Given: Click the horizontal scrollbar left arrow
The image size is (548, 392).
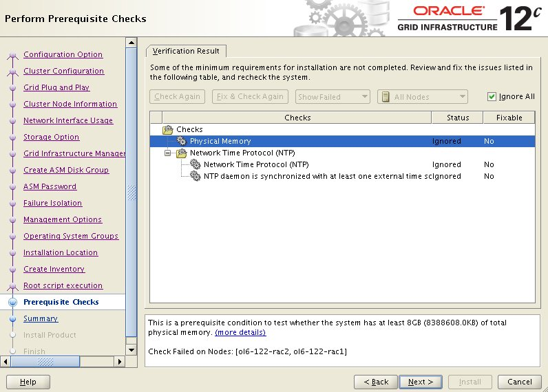Looking at the screenshot, I should pos(6,362).
